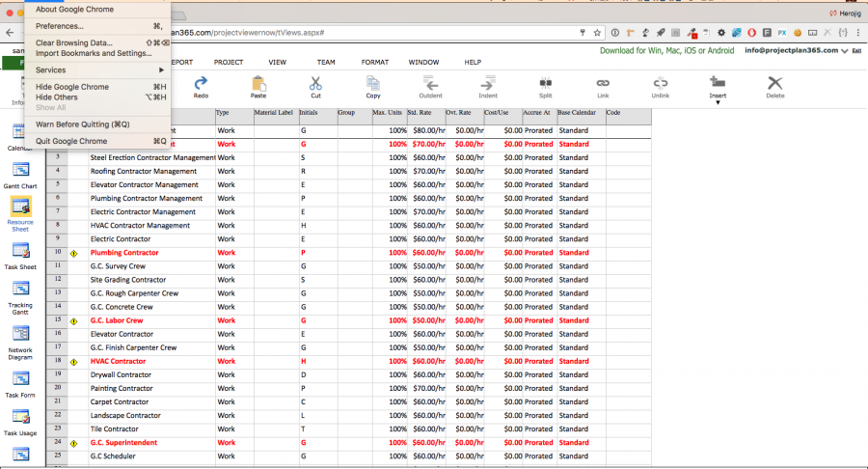Expand the account menu chevron next to email

[845, 51]
